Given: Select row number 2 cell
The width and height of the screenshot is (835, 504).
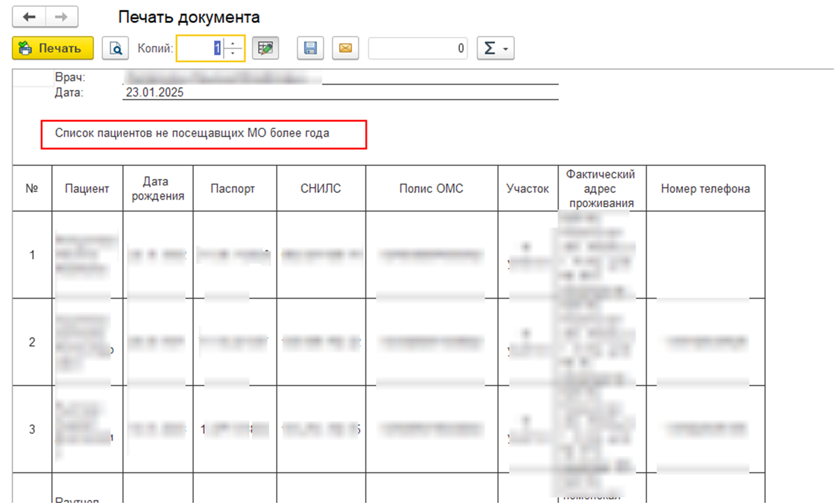Looking at the screenshot, I should (32, 342).
